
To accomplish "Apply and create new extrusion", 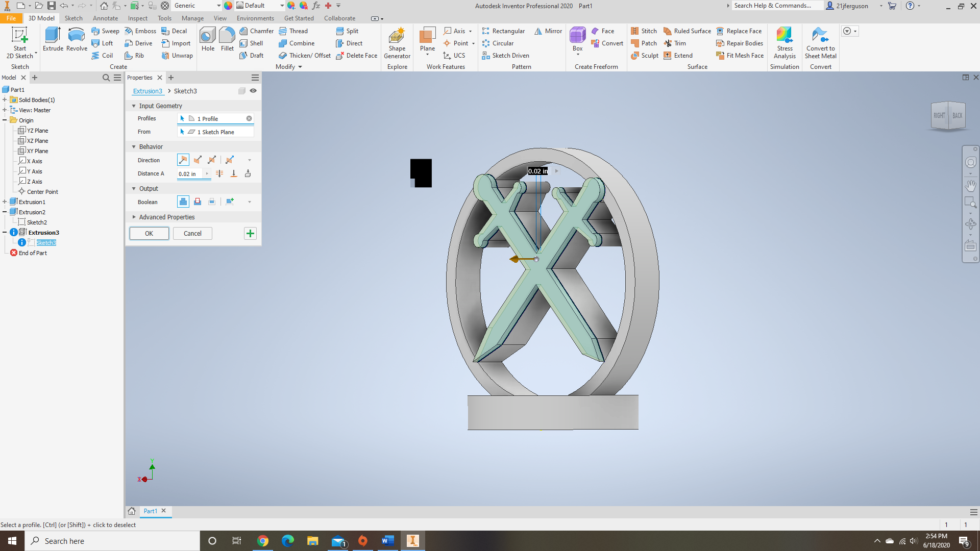I will tap(250, 234).
